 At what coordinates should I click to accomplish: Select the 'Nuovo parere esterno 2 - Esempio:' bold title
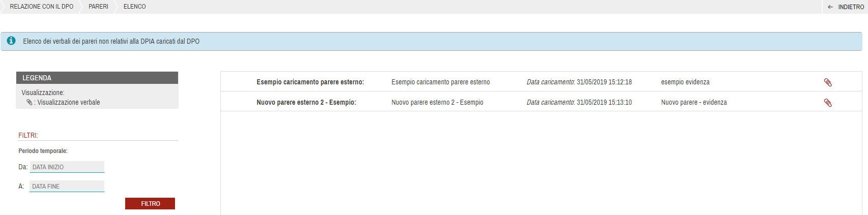pos(306,102)
